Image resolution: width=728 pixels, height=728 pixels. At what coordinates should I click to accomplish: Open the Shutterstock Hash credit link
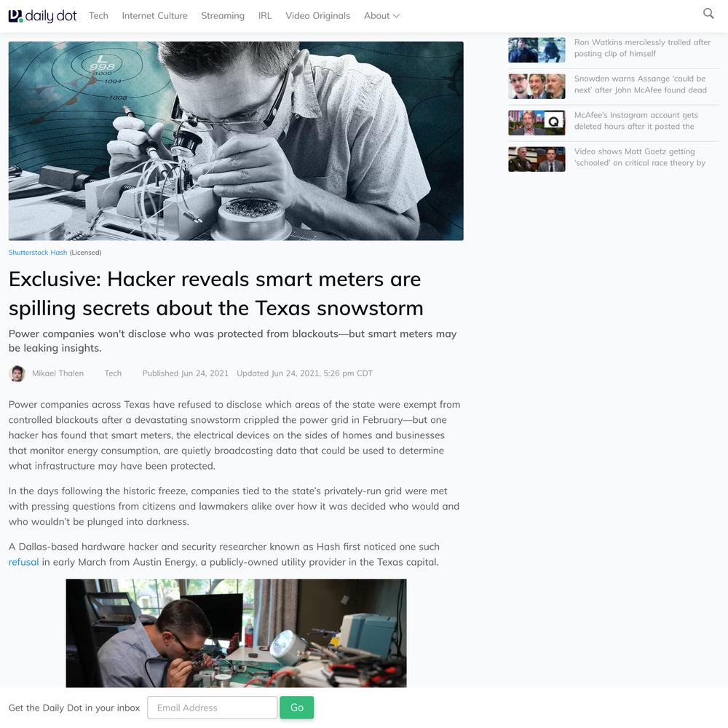(38, 252)
